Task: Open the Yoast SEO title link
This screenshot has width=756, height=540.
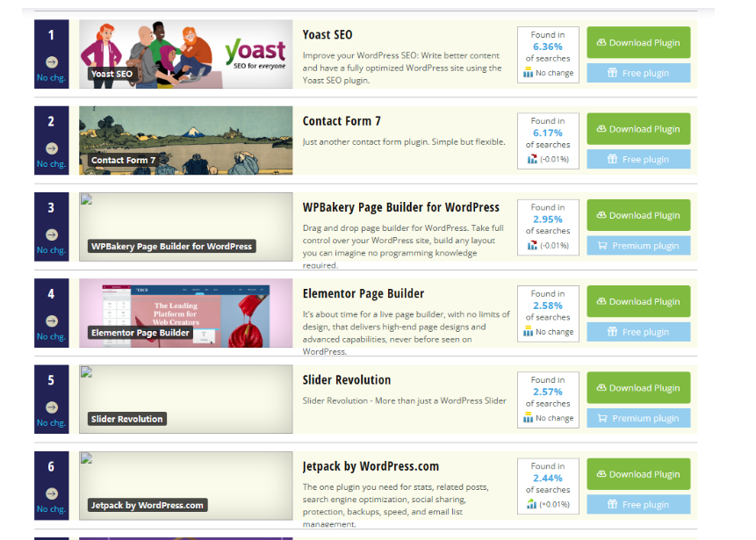Action: [328, 35]
